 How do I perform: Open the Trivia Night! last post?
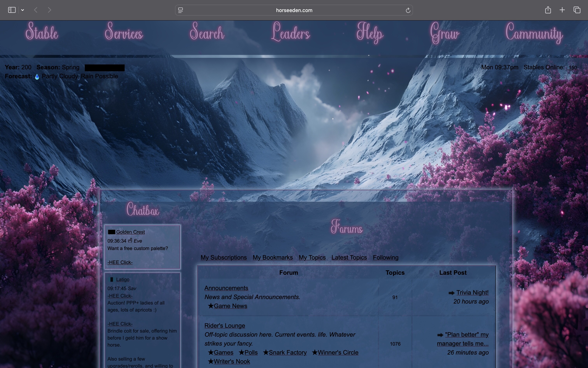[x=472, y=292]
